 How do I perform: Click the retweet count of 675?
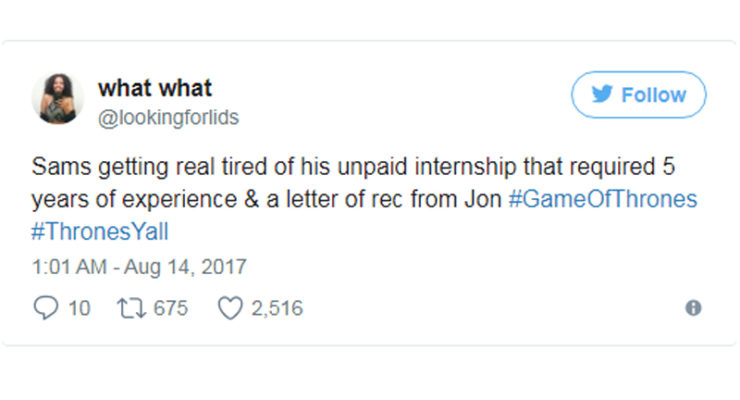pyautogui.click(x=170, y=309)
